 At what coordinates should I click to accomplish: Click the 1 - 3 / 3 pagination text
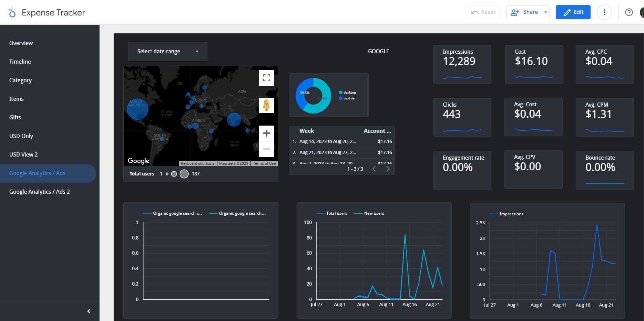coord(355,169)
